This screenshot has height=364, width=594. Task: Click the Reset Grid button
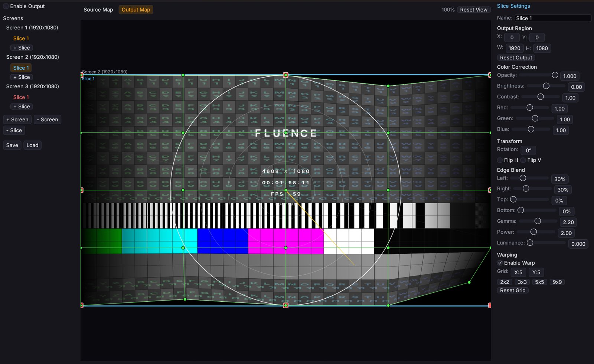[513, 291]
